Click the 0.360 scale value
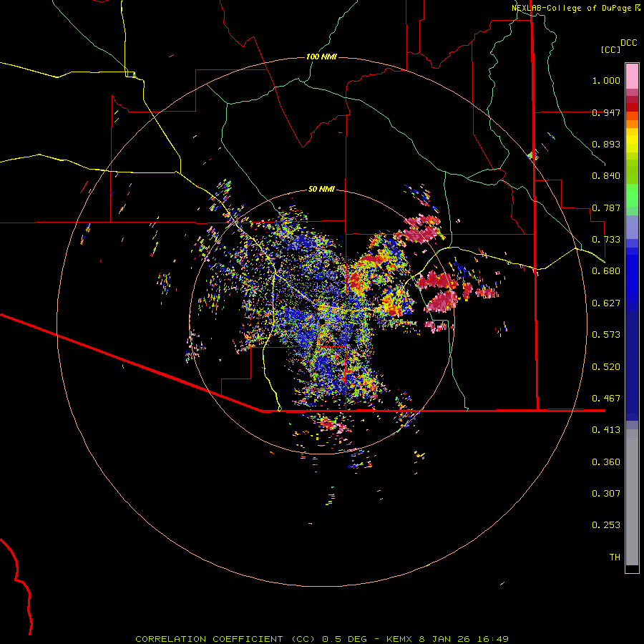The image size is (644, 644). (x=606, y=462)
